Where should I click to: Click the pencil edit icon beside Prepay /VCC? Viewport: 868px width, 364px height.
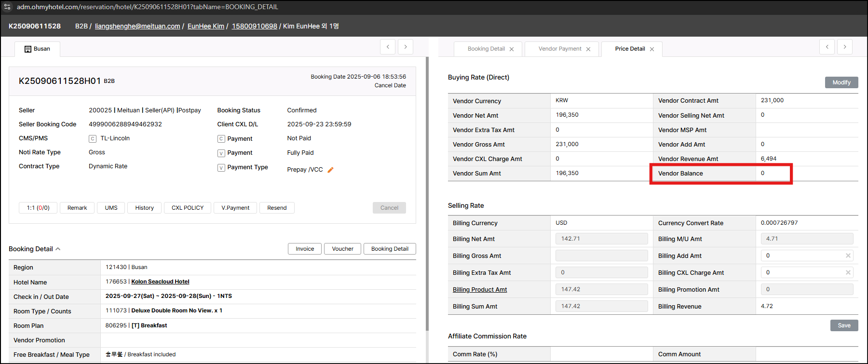(330, 170)
